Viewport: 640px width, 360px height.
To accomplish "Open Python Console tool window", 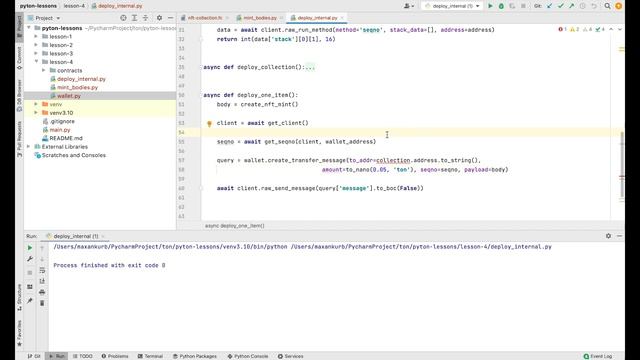I will click(248, 356).
